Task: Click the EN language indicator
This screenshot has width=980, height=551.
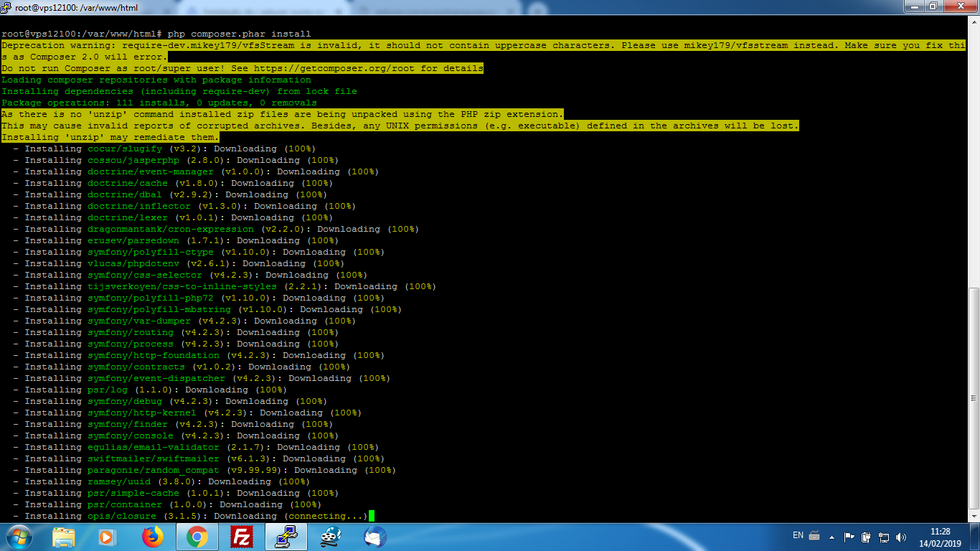Action: [798, 535]
